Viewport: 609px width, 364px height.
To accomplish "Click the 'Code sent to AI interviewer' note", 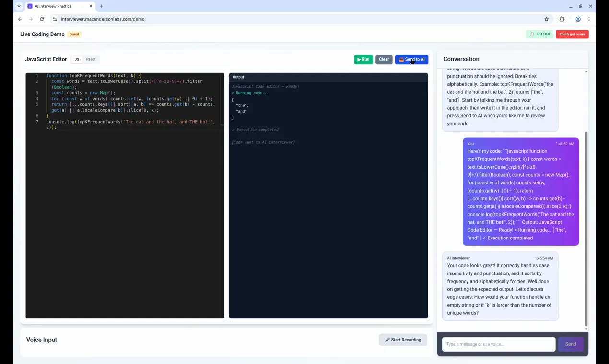I will [263, 142].
